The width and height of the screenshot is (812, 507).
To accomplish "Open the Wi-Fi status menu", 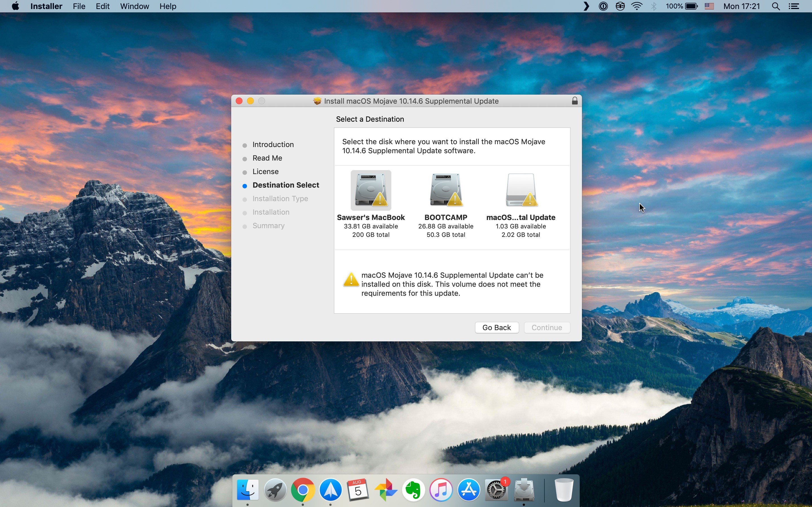I will coord(637,6).
